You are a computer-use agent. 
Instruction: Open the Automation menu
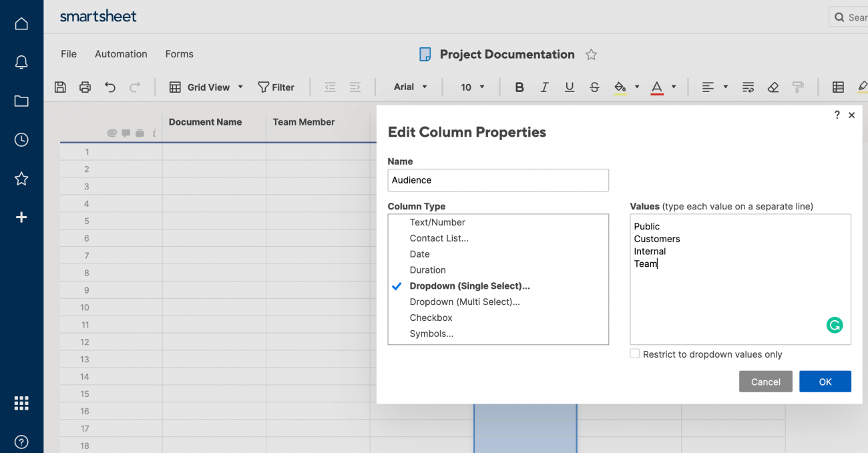click(x=120, y=54)
